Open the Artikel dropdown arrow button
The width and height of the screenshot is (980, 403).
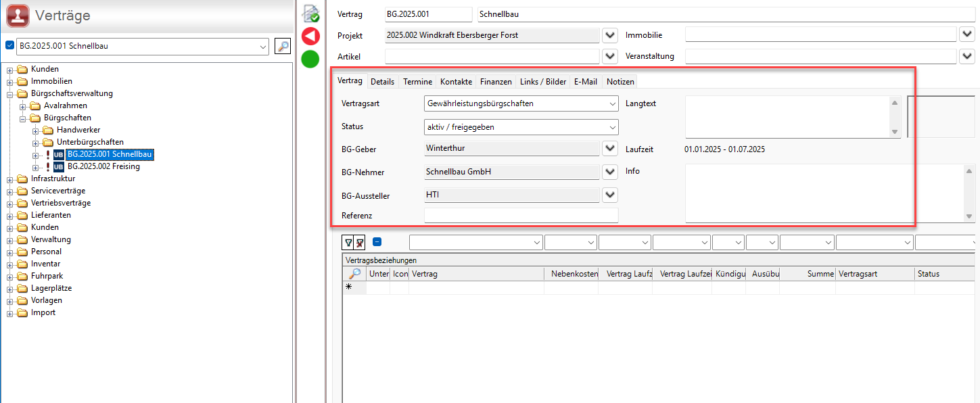tap(610, 56)
